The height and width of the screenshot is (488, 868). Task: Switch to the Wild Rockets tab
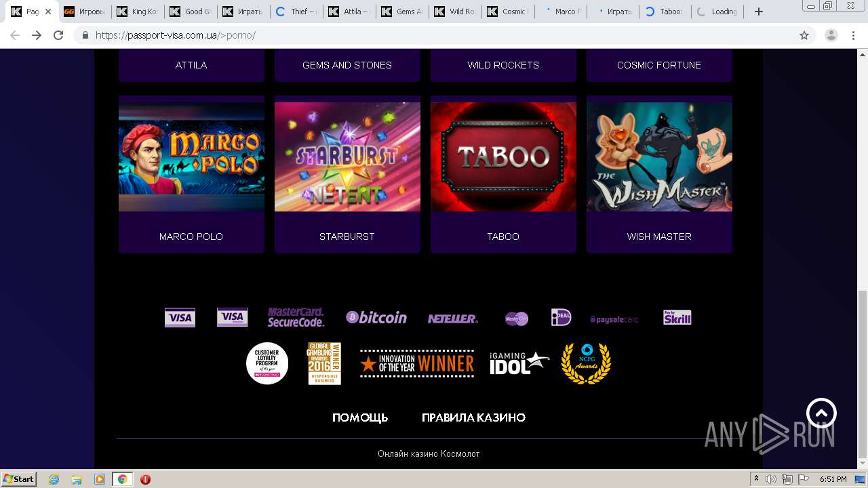454,12
